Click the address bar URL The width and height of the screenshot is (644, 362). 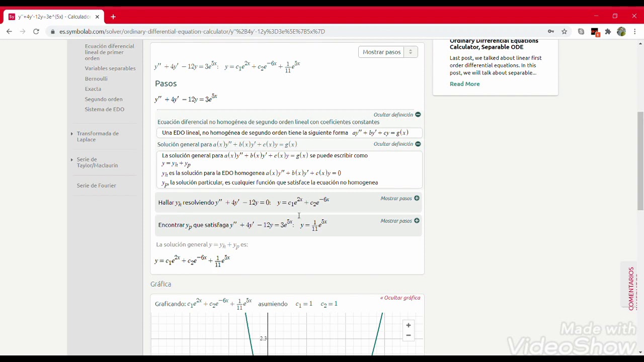tap(192, 31)
